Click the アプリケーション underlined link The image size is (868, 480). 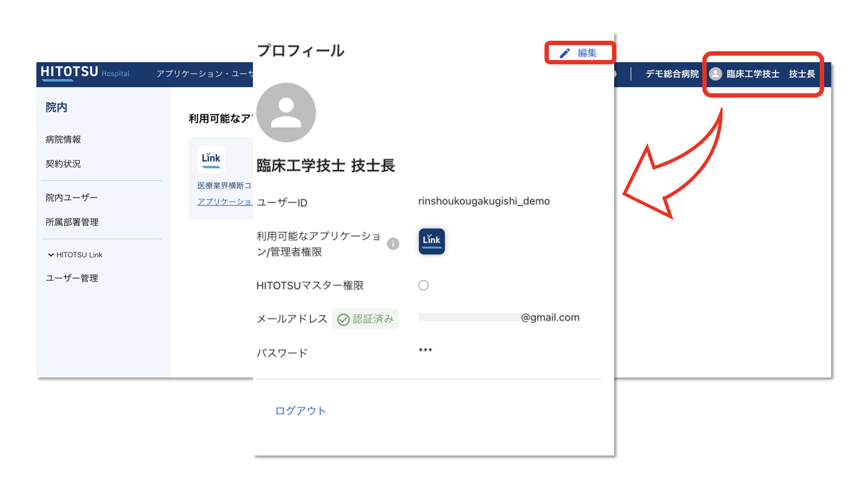pyautogui.click(x=224, y=201)
